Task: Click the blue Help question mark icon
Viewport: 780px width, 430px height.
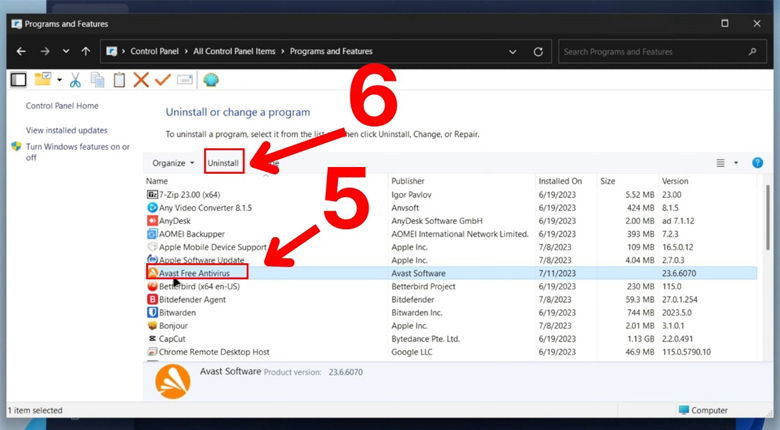Action: (757, 162)
